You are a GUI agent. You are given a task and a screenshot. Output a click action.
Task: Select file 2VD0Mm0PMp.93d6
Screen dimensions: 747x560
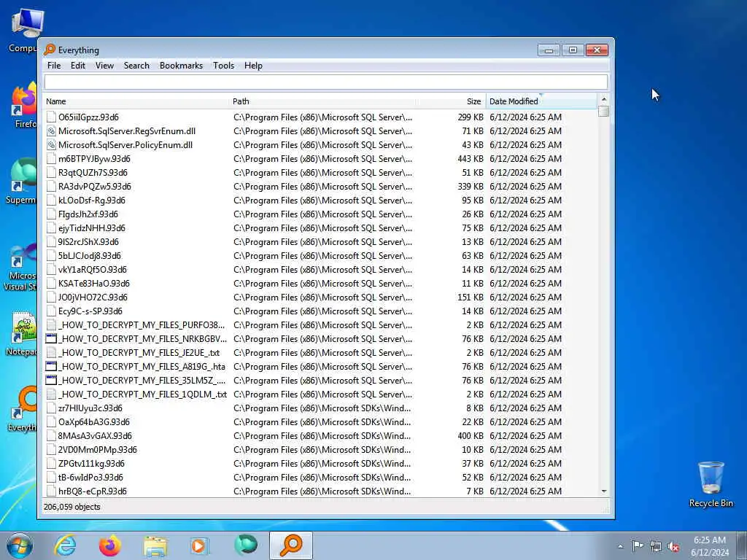click(x=97, y=449)
